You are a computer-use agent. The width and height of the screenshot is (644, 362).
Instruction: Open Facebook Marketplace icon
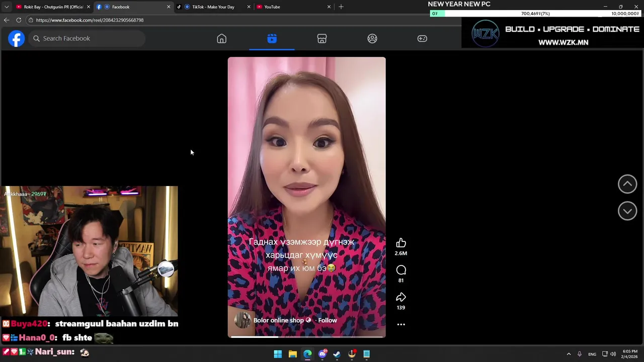(x=322, y=39)
